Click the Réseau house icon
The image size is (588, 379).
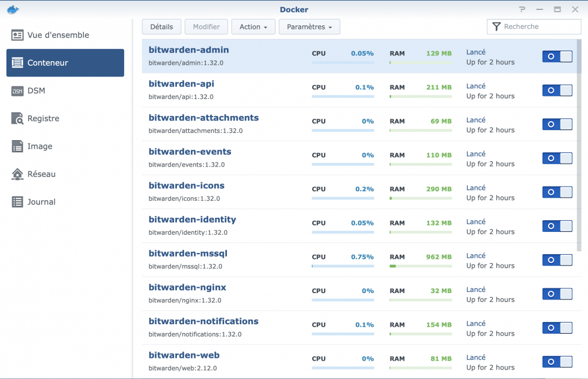coord(18,174)
